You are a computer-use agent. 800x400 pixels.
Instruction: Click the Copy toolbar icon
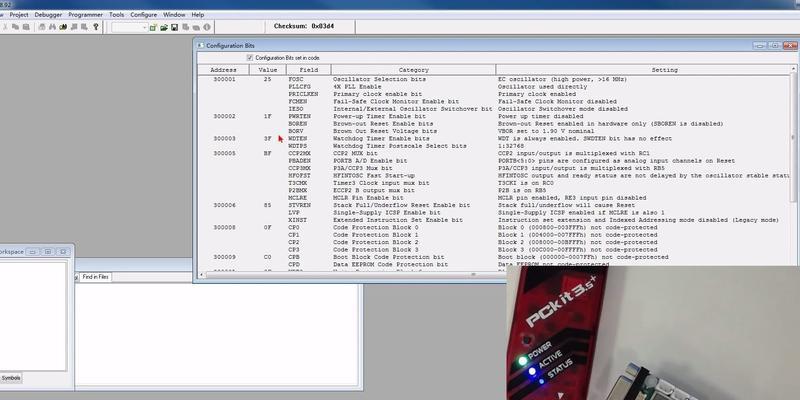pyautogui.click(x=15, y=27)
